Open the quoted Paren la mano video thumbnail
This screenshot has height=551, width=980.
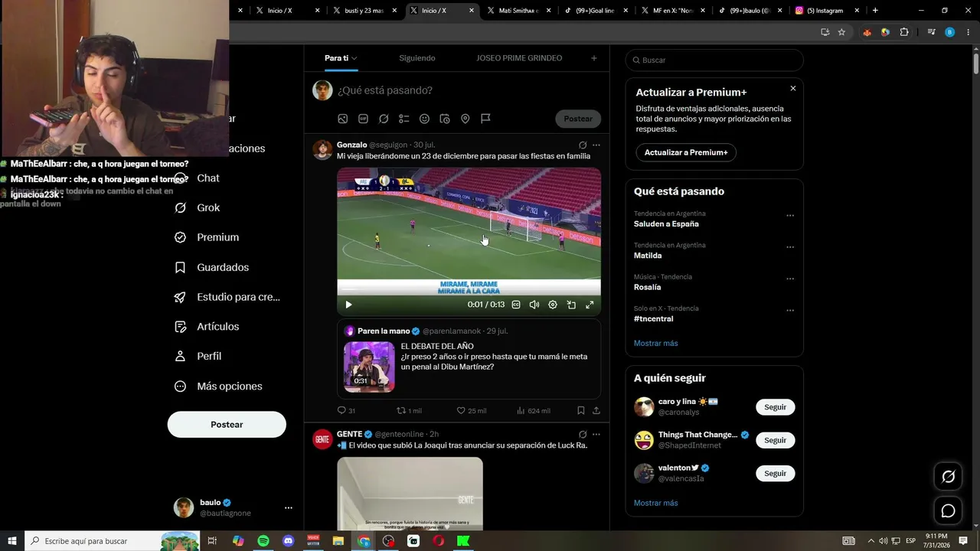pyautogui.click(x=369, y=367)
